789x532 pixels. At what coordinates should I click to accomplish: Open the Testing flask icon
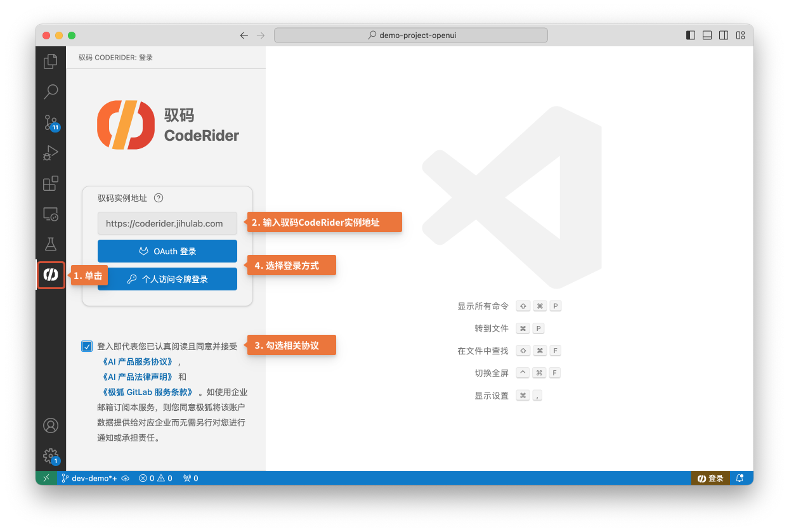(50, 244)
